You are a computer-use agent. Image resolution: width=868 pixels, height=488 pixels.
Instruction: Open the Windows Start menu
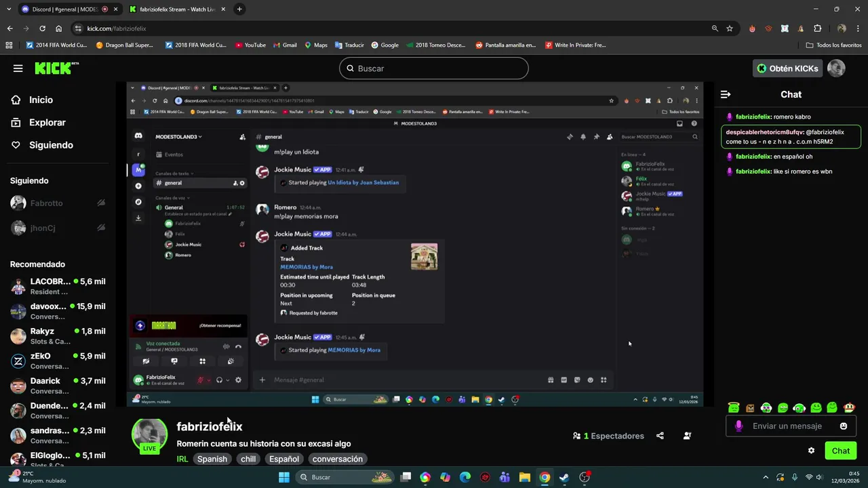click(x=284, y=477)
